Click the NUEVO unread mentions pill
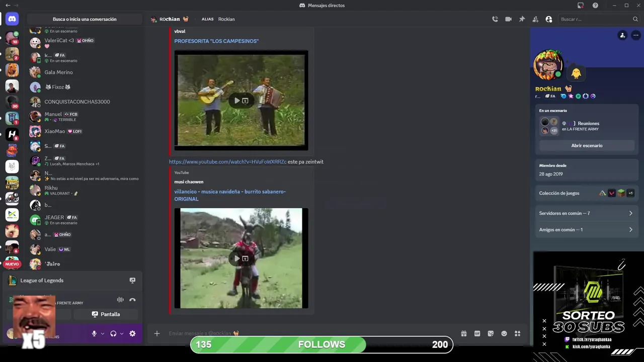Screen dimensions: 644x362 tap(12, 264)
